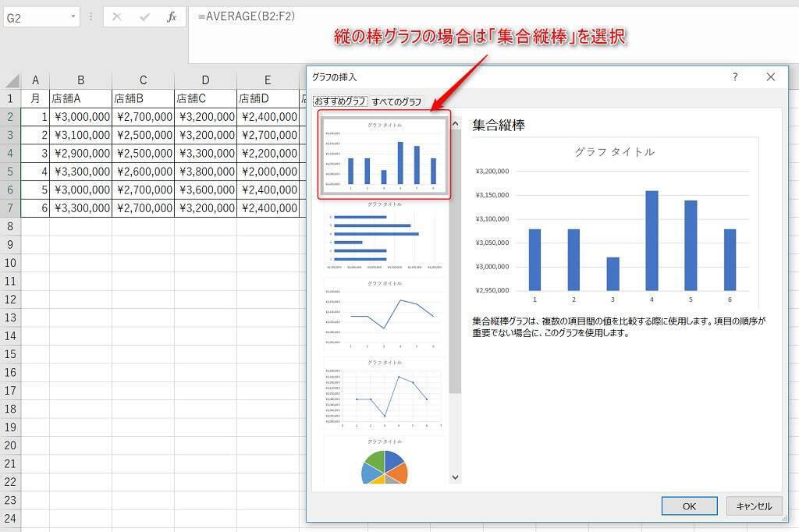Select the clustered column chart thumbnail
This screenshot has height=532, width=799.
[x=384, y=154]
